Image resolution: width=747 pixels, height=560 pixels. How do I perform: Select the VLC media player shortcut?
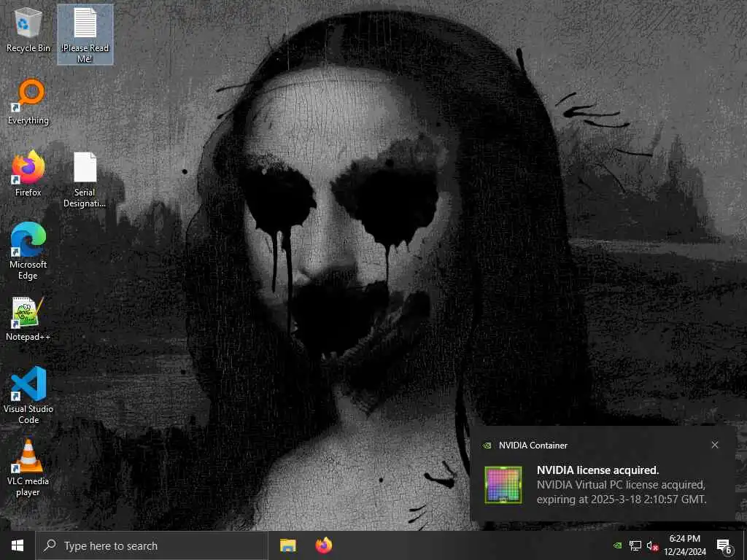28,467
